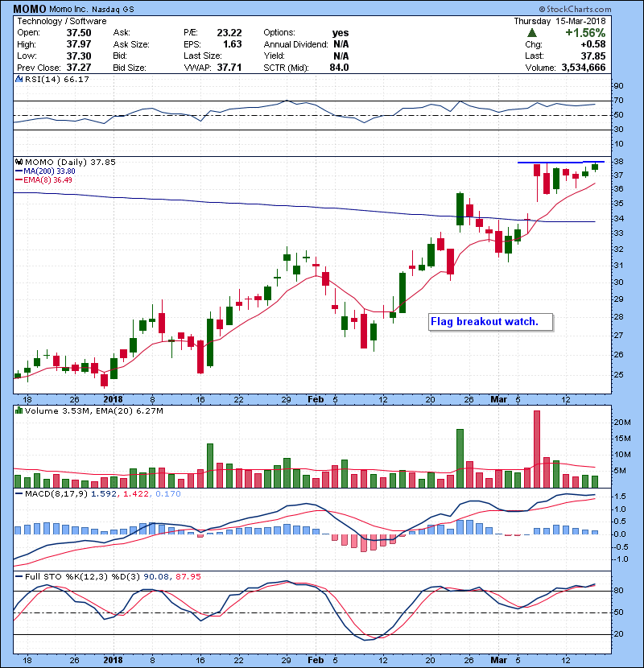This screenshot has height=668, width=644.
Task: Click the RSI(14) 66.17 label
Action: 57,79
